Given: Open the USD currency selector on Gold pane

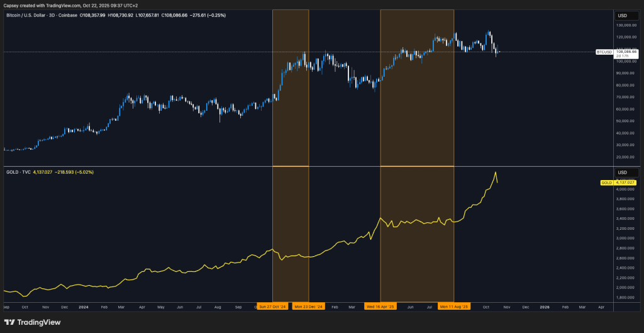Looking at the screenshot, I should pos(622,172).
